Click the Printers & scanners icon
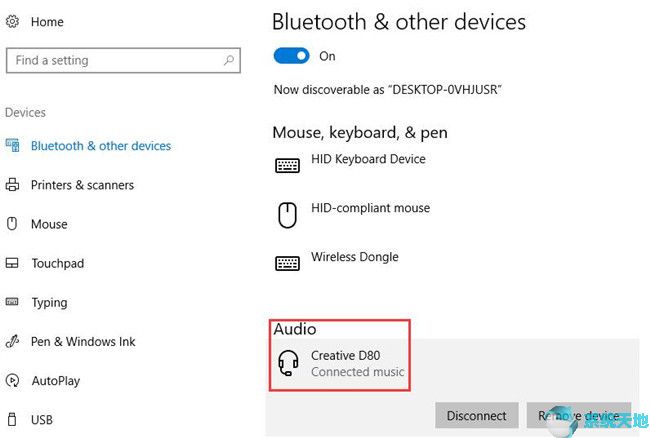 point(13,185)
